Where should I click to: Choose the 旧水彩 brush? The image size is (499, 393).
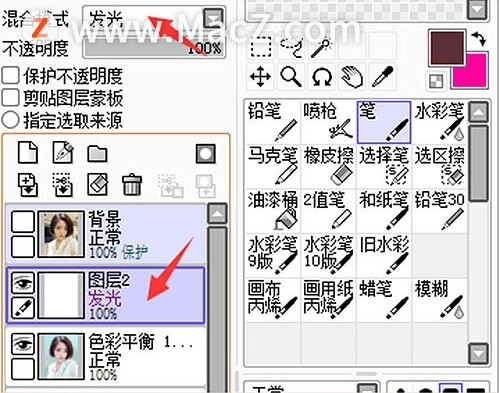click(x=384, y=255)
